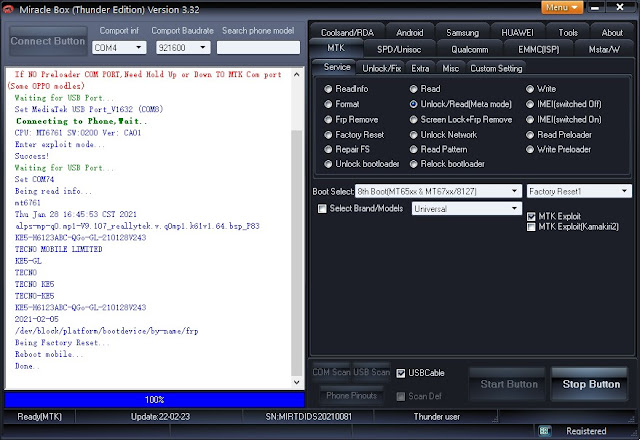The image size is (640, 440).
Task: Switch to the Android tab
Action: (409, 32)
